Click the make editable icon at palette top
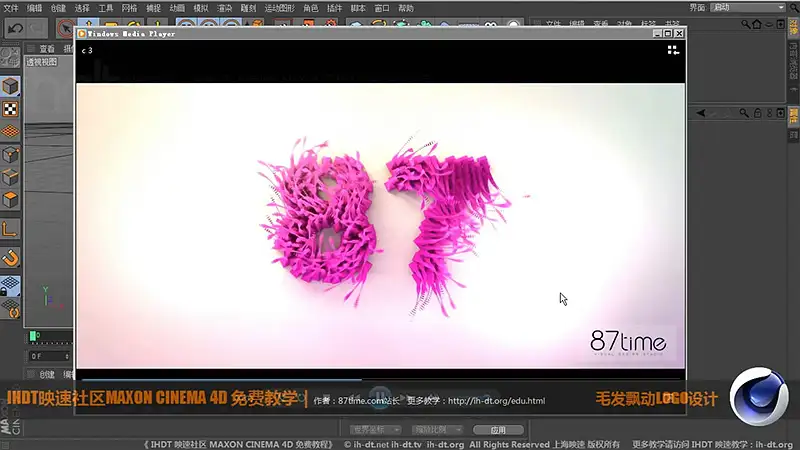800x450 pixels. tap(9, 58)
